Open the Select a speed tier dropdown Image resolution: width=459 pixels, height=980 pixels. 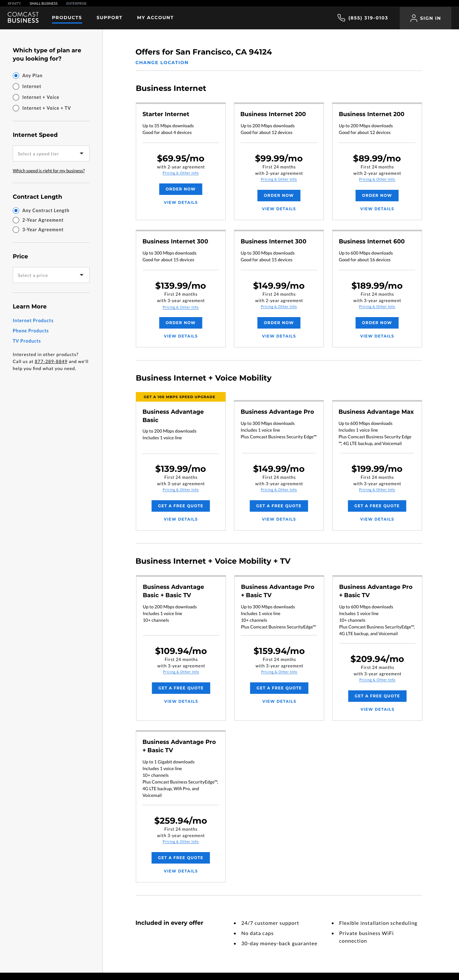tap(51, 153)
